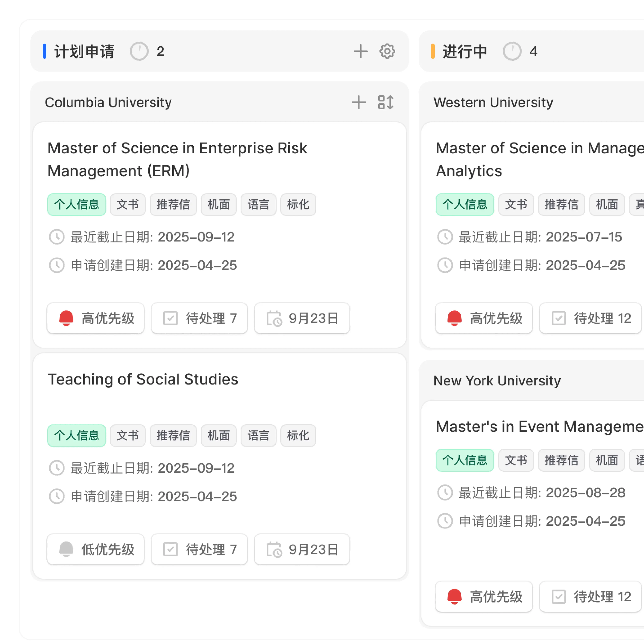The width and height of the screenshot is (644, 644).
Task: Click the 9月23日 calendar chip on ERM card
Action: pos(302,318)
